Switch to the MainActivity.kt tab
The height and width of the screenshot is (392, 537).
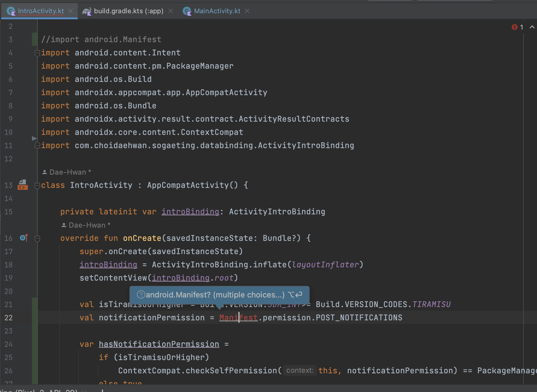tap(217, 11)
